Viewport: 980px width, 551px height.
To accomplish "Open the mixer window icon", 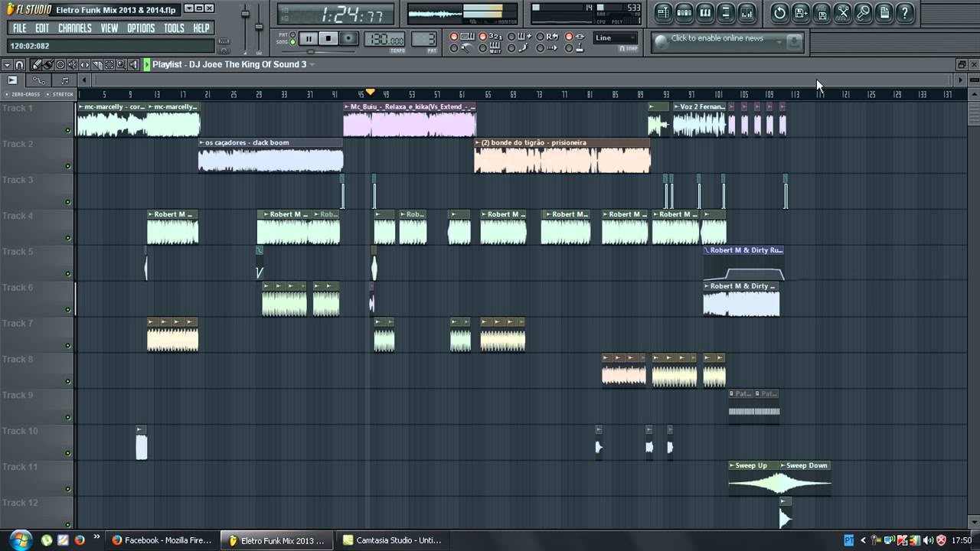I will [x=746, y=12].
